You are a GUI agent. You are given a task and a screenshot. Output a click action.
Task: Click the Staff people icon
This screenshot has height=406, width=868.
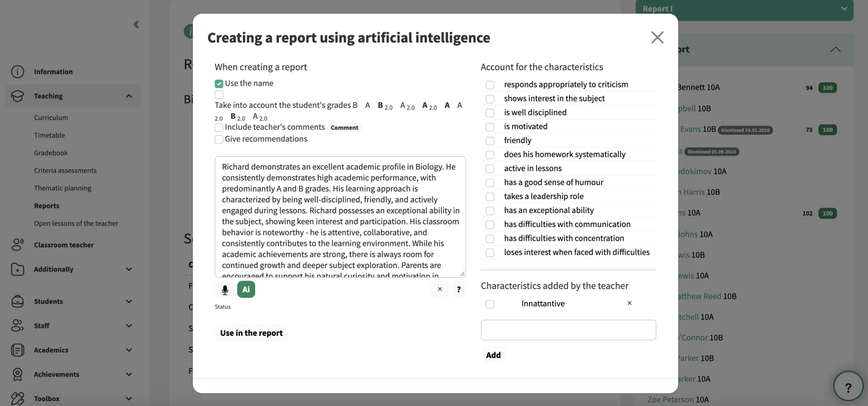tap(17, 325)
